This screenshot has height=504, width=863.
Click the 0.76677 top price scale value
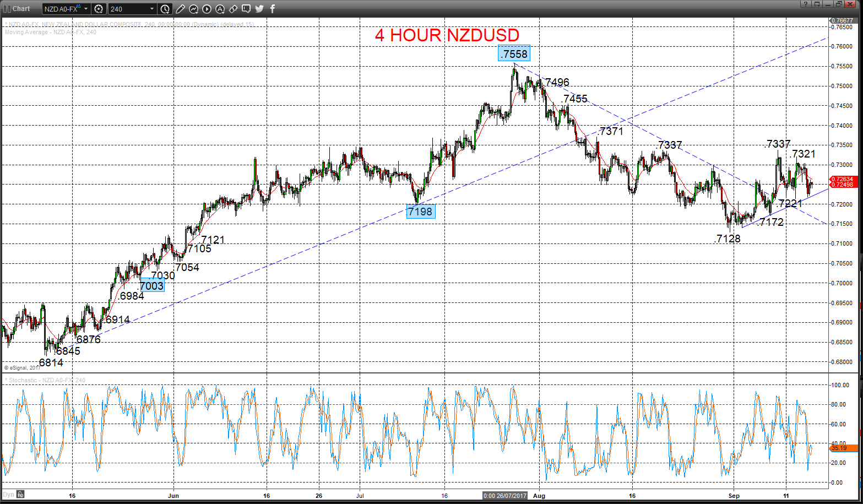tap(842, 20)
